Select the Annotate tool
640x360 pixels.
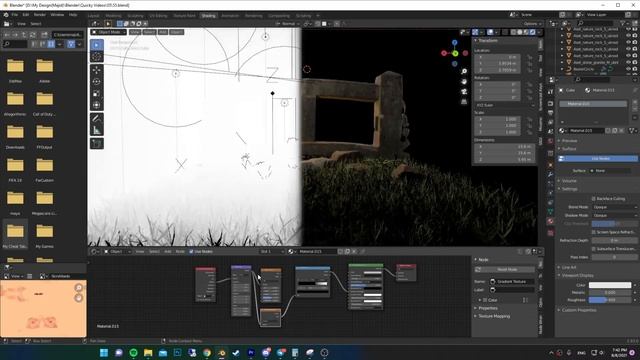(x=97, y=119)
